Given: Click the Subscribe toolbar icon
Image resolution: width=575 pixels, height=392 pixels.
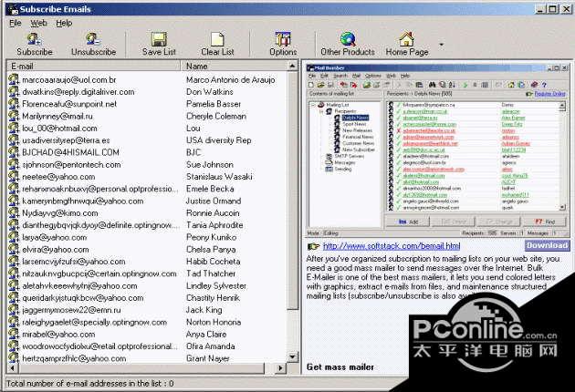Looking at the screenshot, I should coord(35,39).
